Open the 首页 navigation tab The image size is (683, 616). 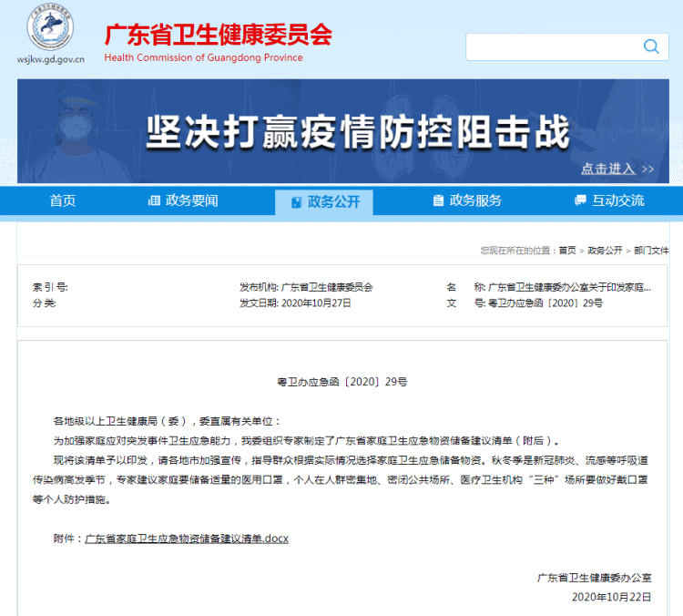tap(63, 201)
